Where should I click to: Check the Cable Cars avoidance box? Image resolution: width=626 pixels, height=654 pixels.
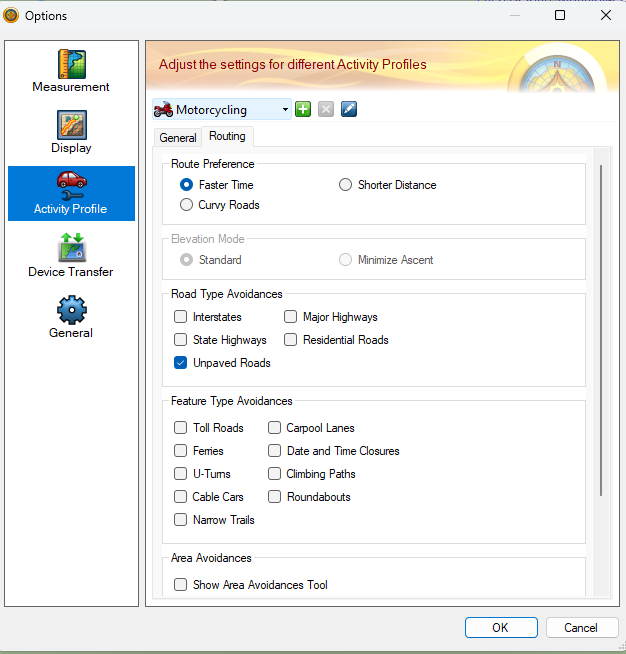click(x=181, y=497)
